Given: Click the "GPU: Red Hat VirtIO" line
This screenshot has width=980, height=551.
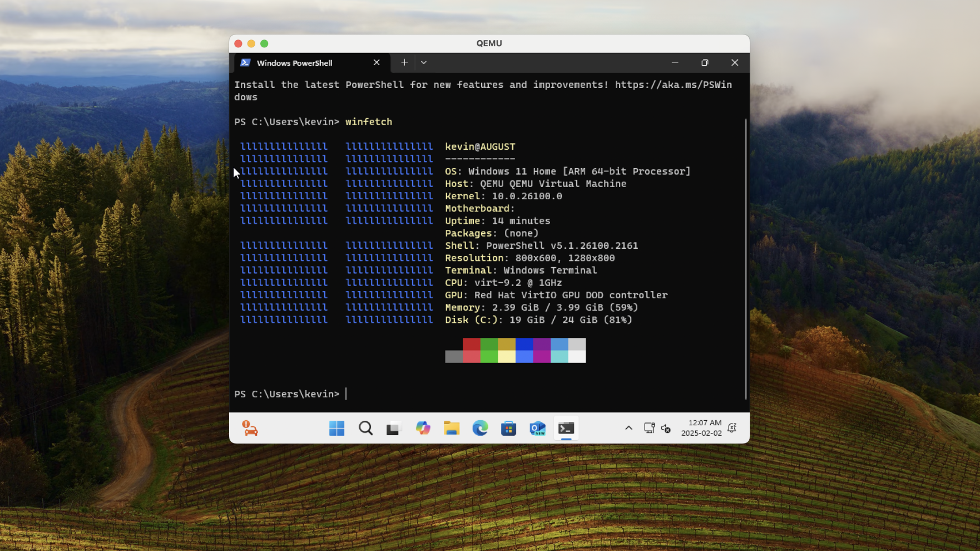Looking at the screenshot, I should tap(556, 295).
